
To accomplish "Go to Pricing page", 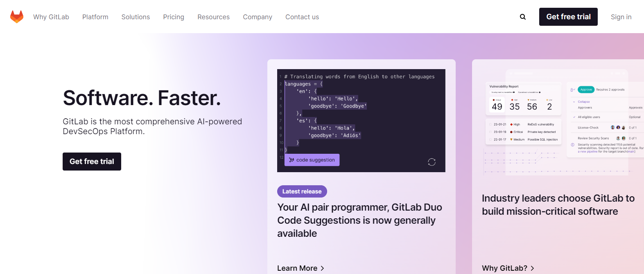I will [174, 17].
